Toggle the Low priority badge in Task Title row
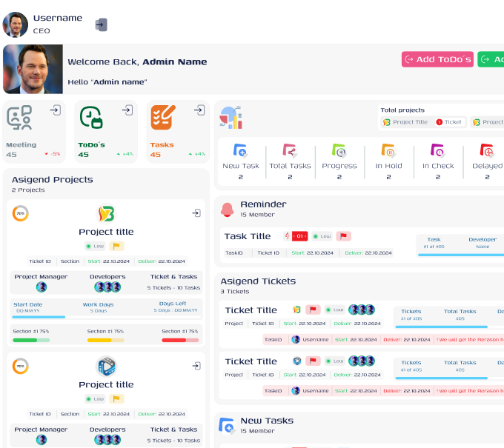Image resolution: width=504 pixels, height=448 pixels. click(x=321, y=236)
